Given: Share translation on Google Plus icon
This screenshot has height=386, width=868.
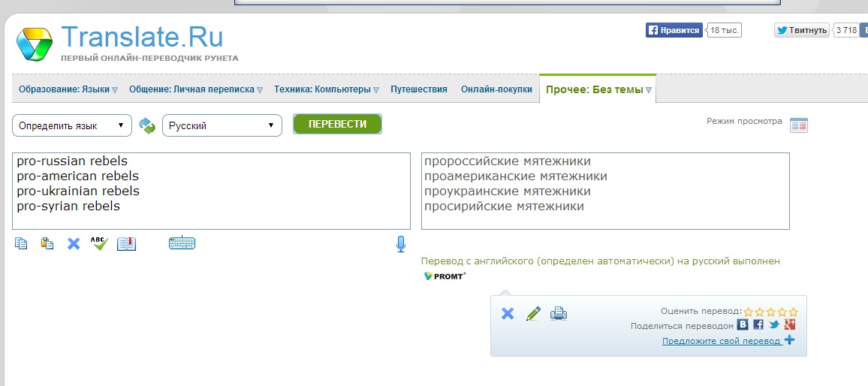Looking at the screenshot, I should coord(790,325).
